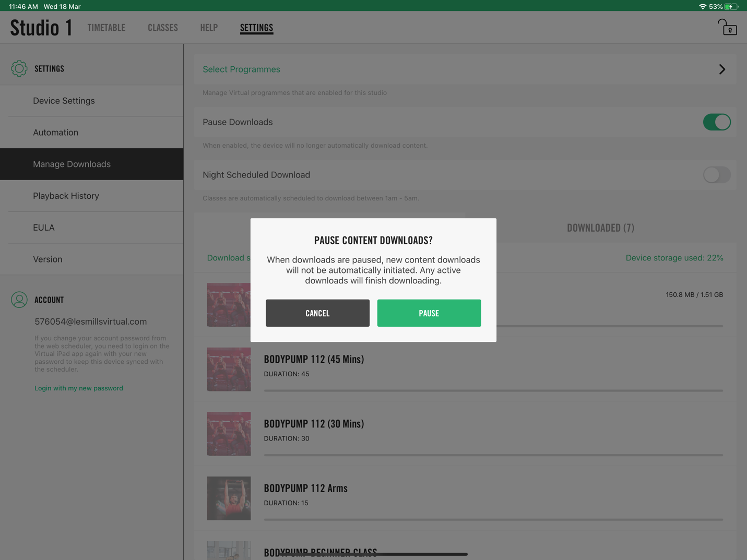Click the BODYPUMP 112 (30 Mins) title
Image resolution: width=747 pixels, height=560 pixels.
(x=314, y=424)
